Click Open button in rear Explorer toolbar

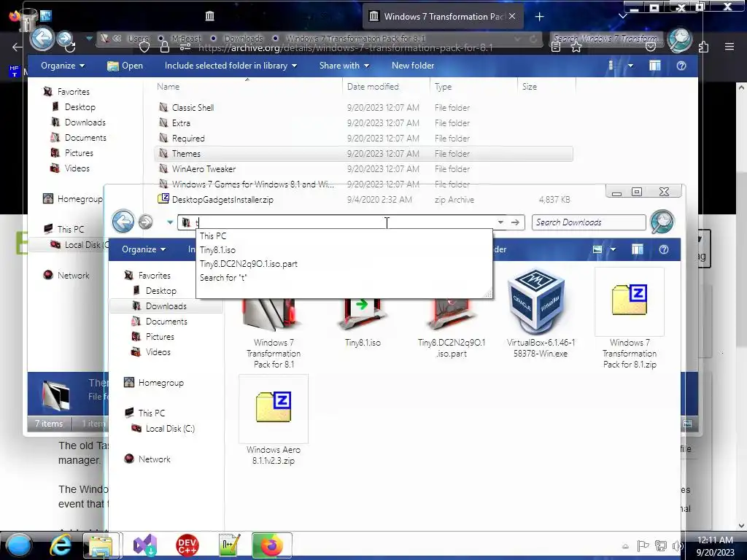(125, 66)
